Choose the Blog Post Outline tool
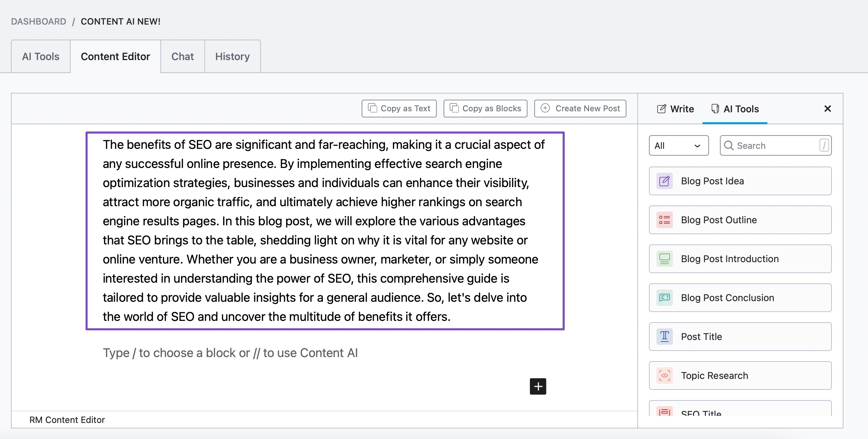The width and height of the screenshot is (868, 439). tap(740, 220)
